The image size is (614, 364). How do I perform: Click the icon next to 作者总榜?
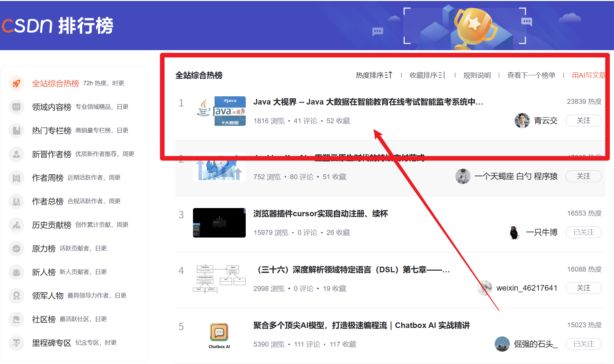(x=16, y=201)
